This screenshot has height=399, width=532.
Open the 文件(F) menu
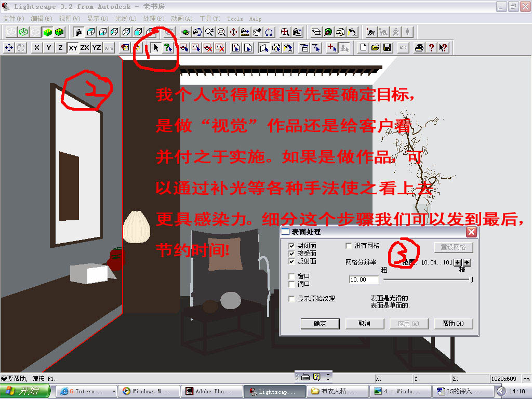point(14,19)
